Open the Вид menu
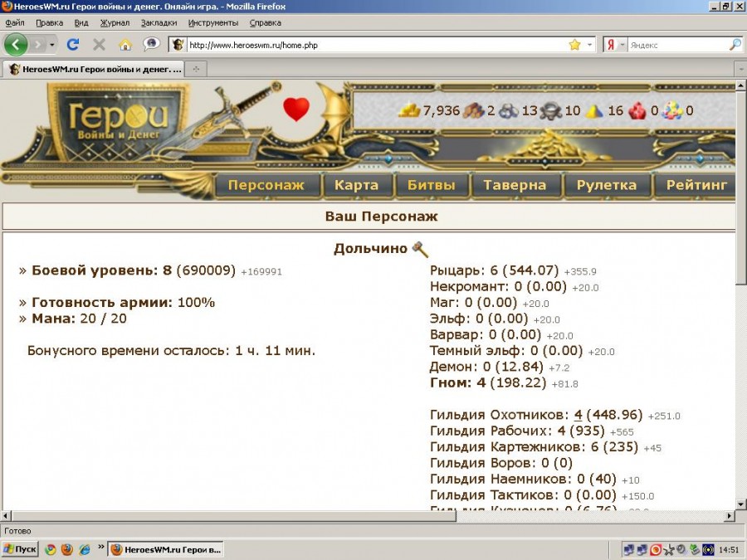 tap(81, 23)
